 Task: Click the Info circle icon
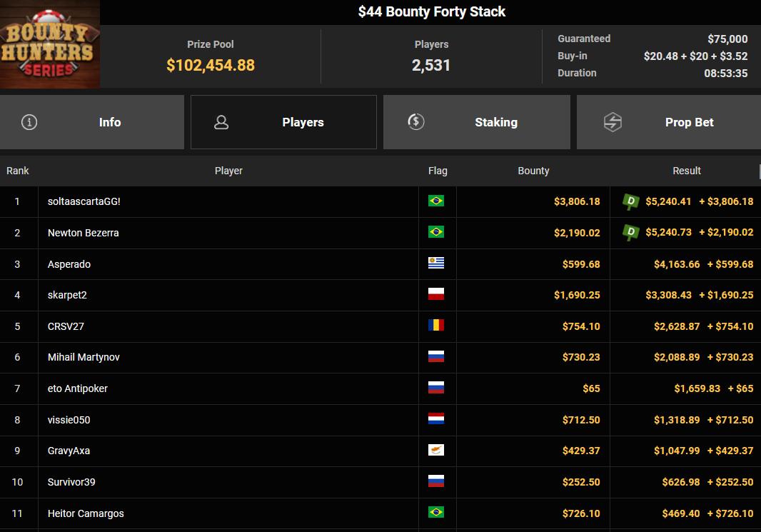pyautogui.click(x=29, y=122)
